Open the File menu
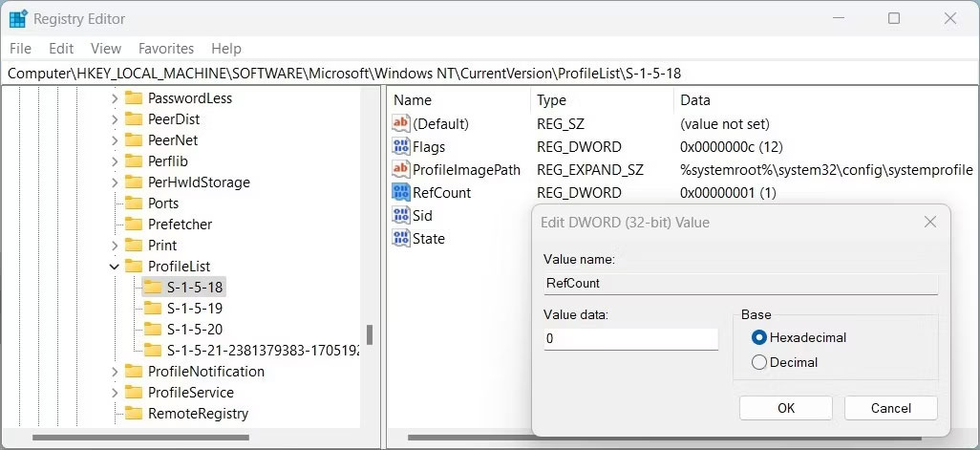The width and height of the screenshot is (980, 450). (x=21, y=48)
